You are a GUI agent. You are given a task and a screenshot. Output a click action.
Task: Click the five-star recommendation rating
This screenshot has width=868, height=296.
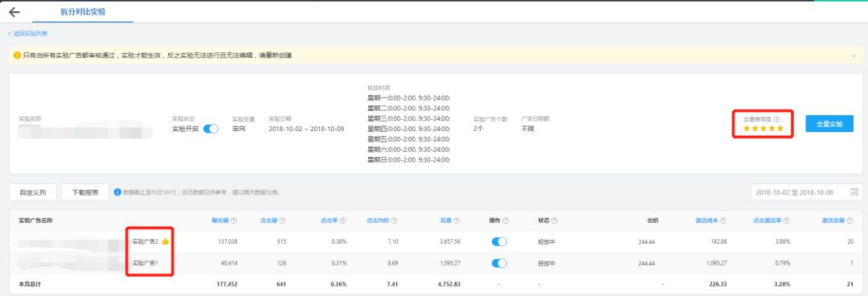tap(764, 129)
